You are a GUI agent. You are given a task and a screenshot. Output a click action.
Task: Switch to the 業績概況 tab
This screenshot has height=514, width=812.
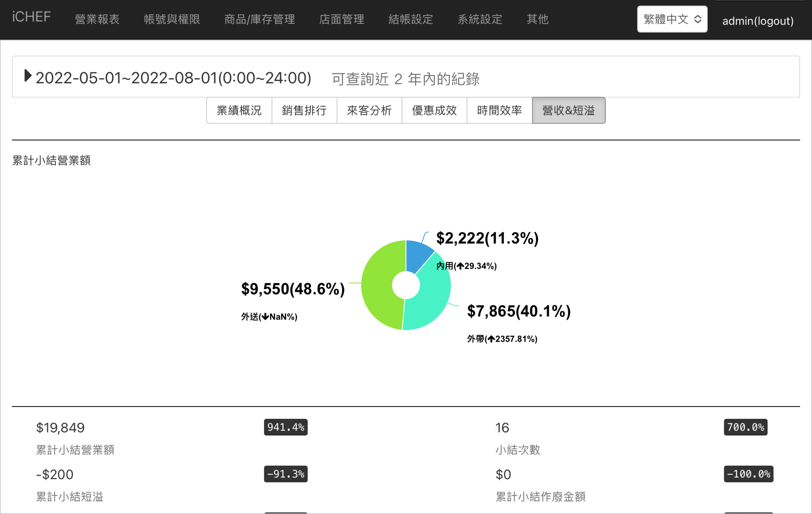coord(239,110)
